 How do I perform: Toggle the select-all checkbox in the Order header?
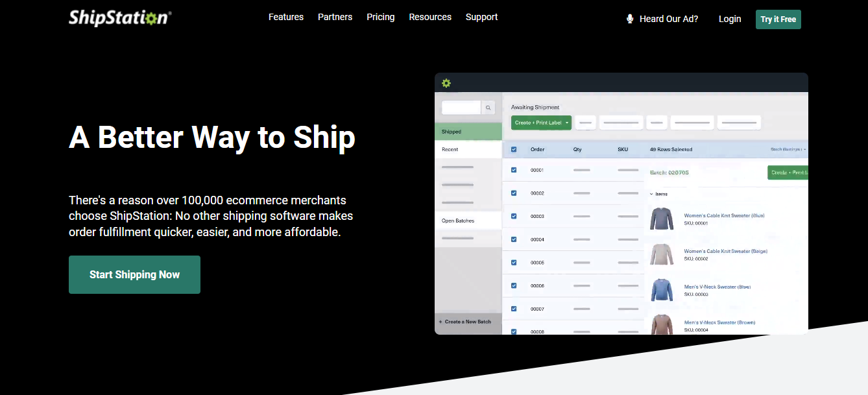[x=514, y=149]
